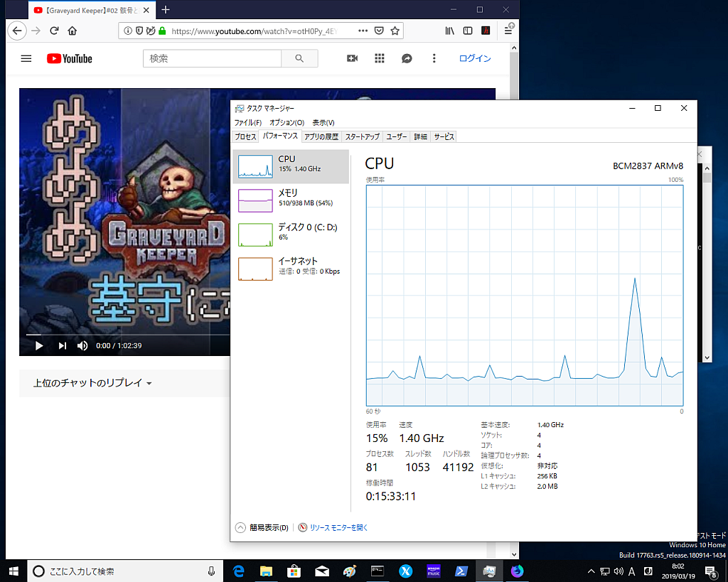728x582 pixels.
Task: Open File Explorer from taskbar
Action: [x=266, y=571]
